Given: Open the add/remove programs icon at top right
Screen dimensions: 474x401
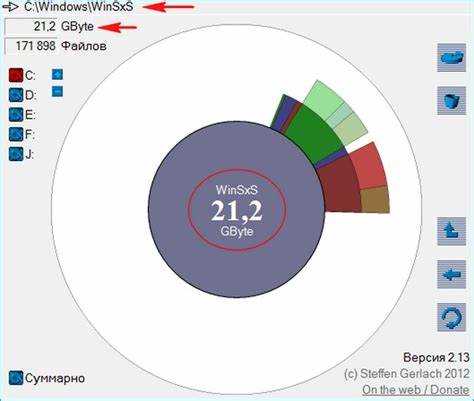Looking at the screenshot, I should pyautogui.click(x=451, y=58).
